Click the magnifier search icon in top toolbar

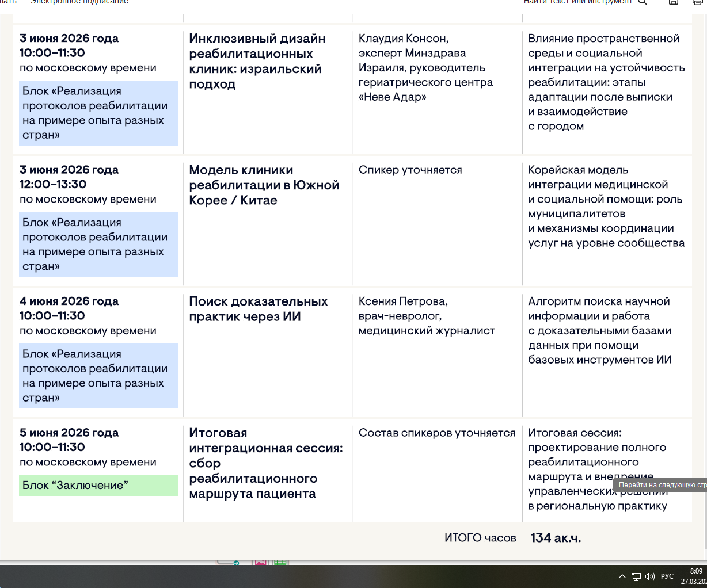click(643, 2)
